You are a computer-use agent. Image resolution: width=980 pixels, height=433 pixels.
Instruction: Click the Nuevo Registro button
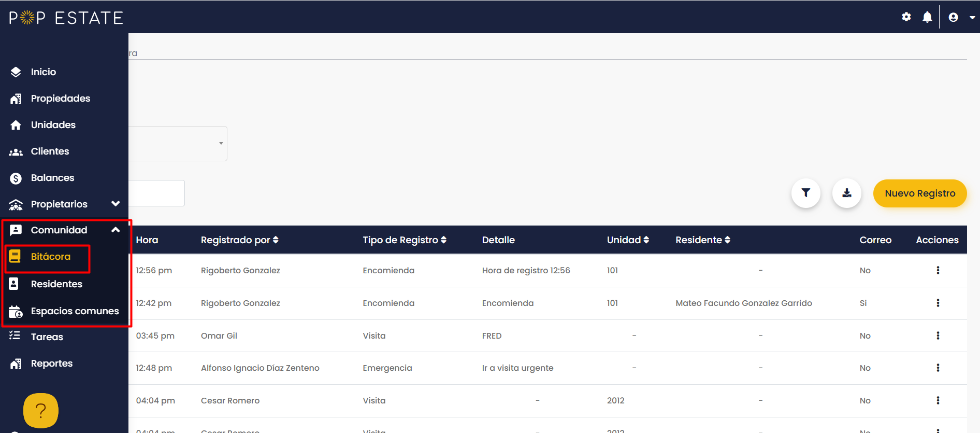point(920,193)
